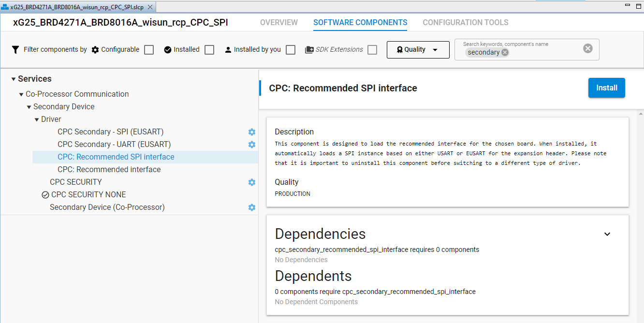Remove the 'secondary' search keyword chip

[x=505, y=53]
